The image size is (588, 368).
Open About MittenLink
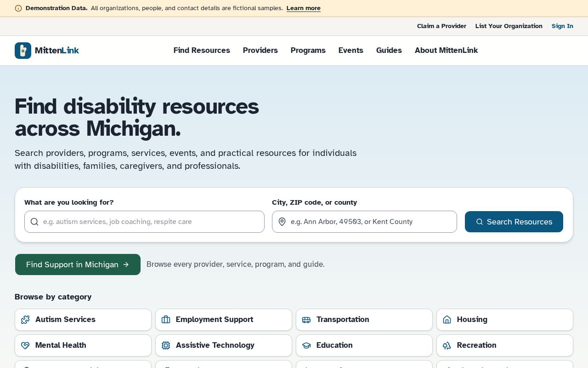(446, 51)
